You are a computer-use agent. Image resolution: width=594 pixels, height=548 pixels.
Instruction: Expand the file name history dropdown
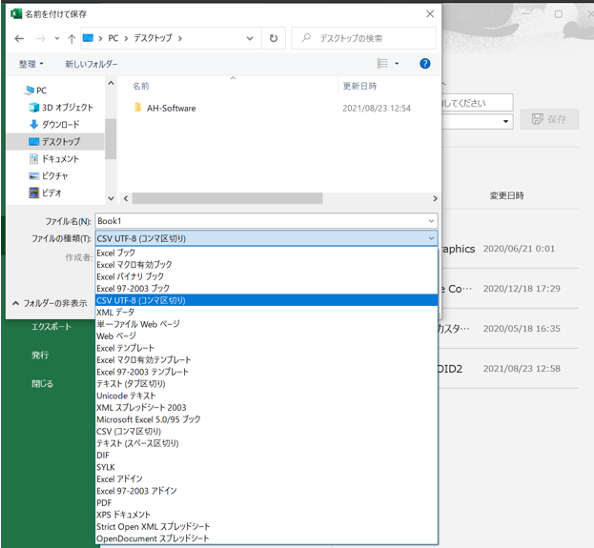[x=431, y=221]
